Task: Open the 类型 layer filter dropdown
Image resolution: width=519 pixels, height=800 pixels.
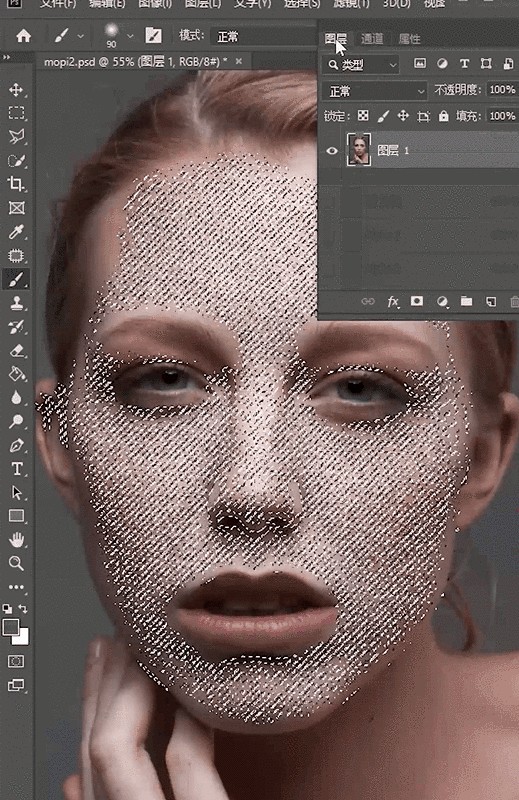Action: pyautogui.click(x=361, y=65)
